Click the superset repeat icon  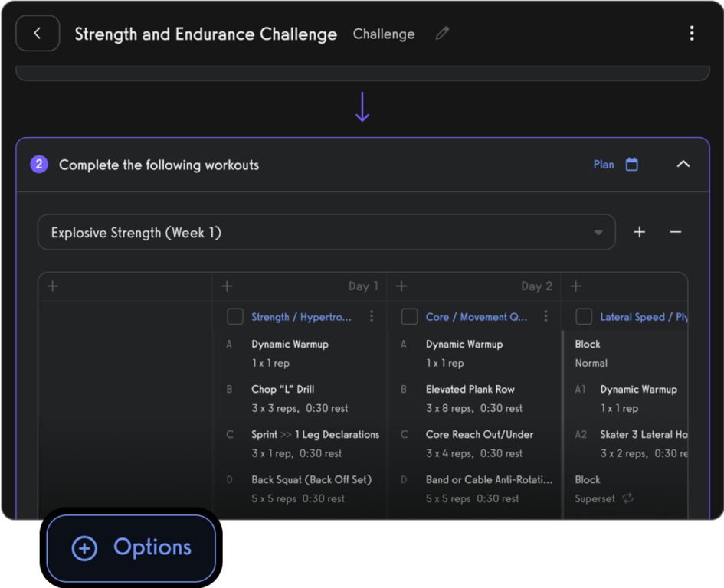(628, 498)
